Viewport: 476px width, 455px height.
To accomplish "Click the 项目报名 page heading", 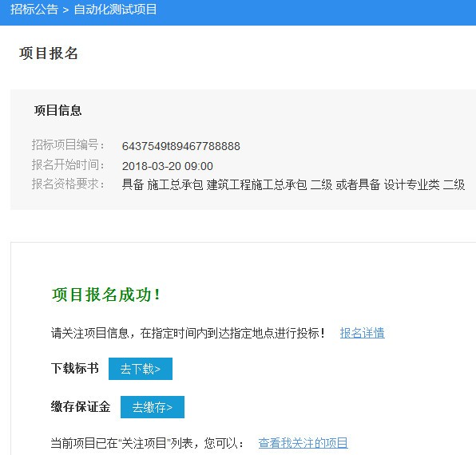I will (49, 53).
